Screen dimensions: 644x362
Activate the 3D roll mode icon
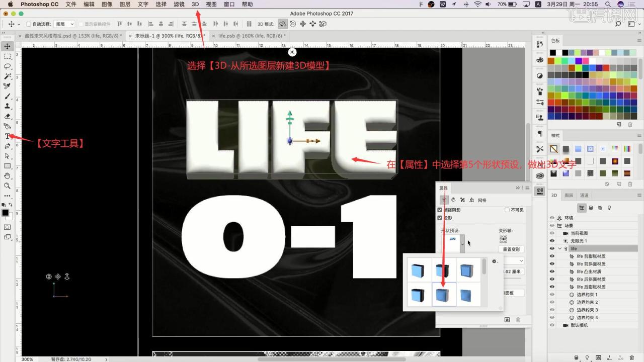[293, 24]
